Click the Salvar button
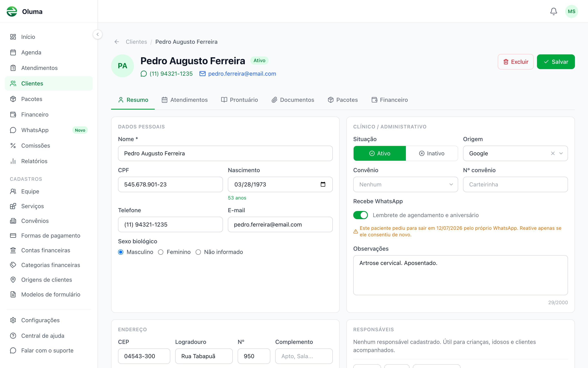This screenshot has height=368, width=588. [x=556, y=62]
